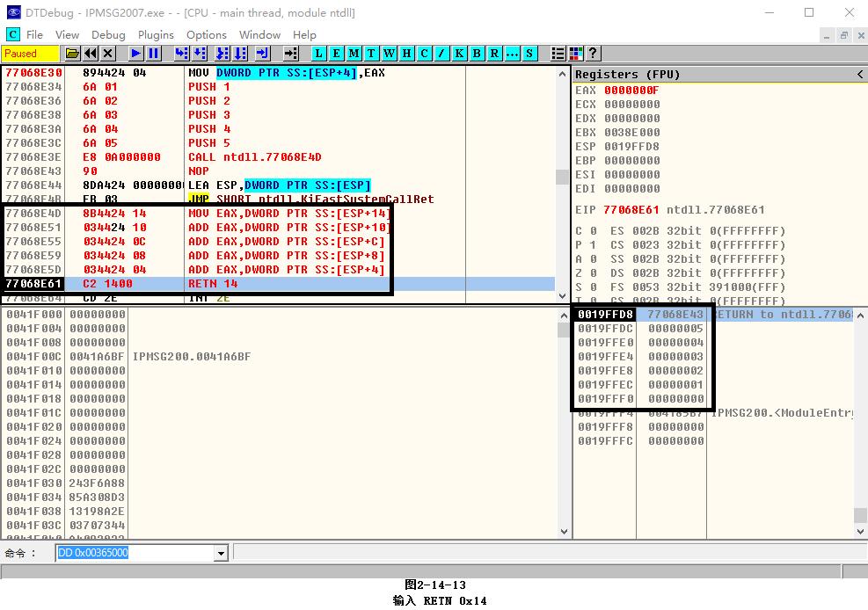Expand the command input dropdown arrow
The width and height of the screenshot is (868, 610).
coord(221,553)
